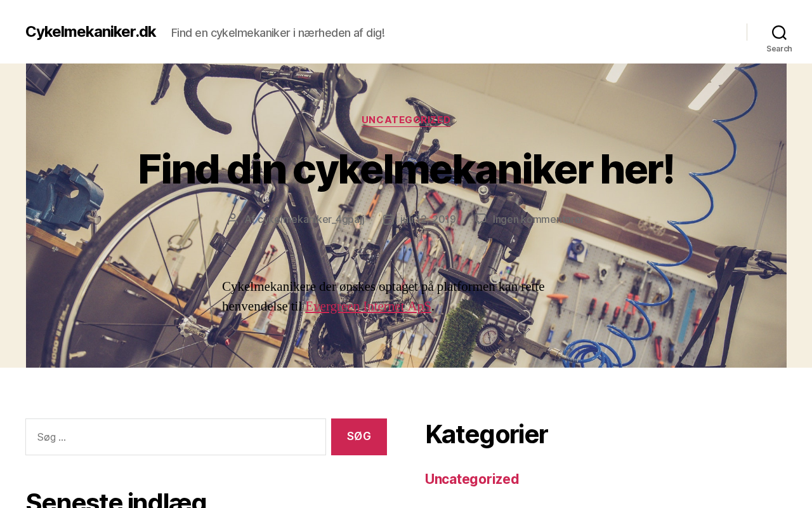The height and width of the screenshot is (508, 812).
Task: Click the Search label in the header
Action: 779,49
